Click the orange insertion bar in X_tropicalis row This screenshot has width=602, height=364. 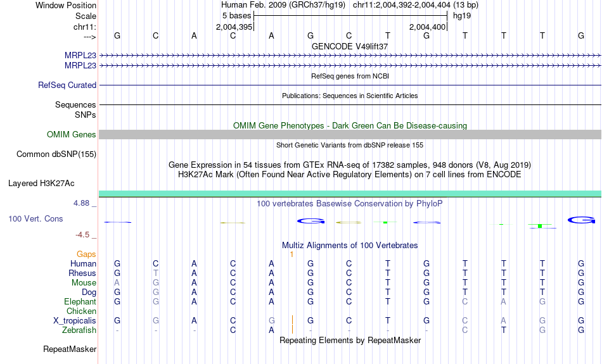tap(293, 320)
